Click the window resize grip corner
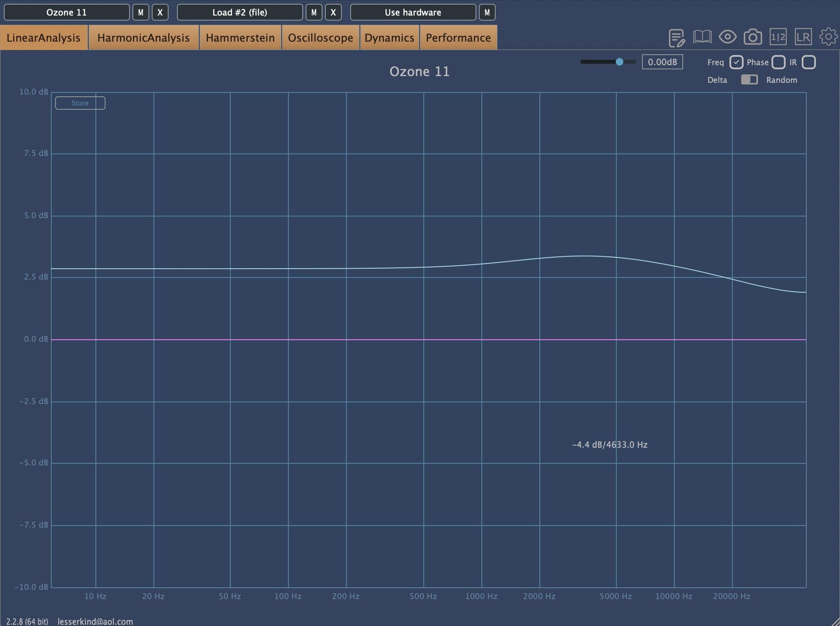Viewport: 840px width, 626px height. point(835,622)
